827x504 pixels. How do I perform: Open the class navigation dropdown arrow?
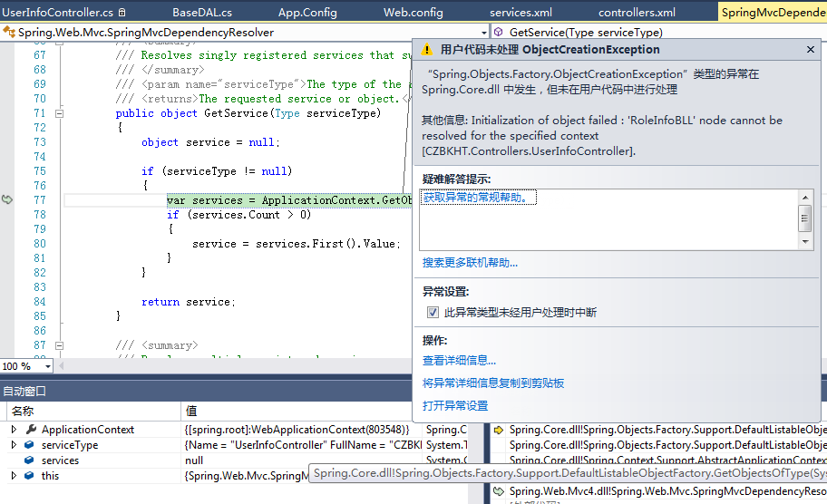click(x=483, y=32)
